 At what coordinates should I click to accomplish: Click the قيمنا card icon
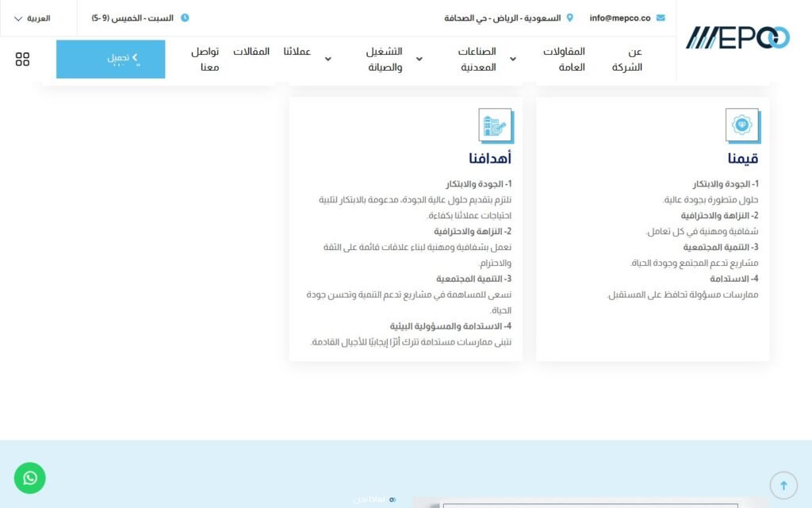click(x=743, y=125)
